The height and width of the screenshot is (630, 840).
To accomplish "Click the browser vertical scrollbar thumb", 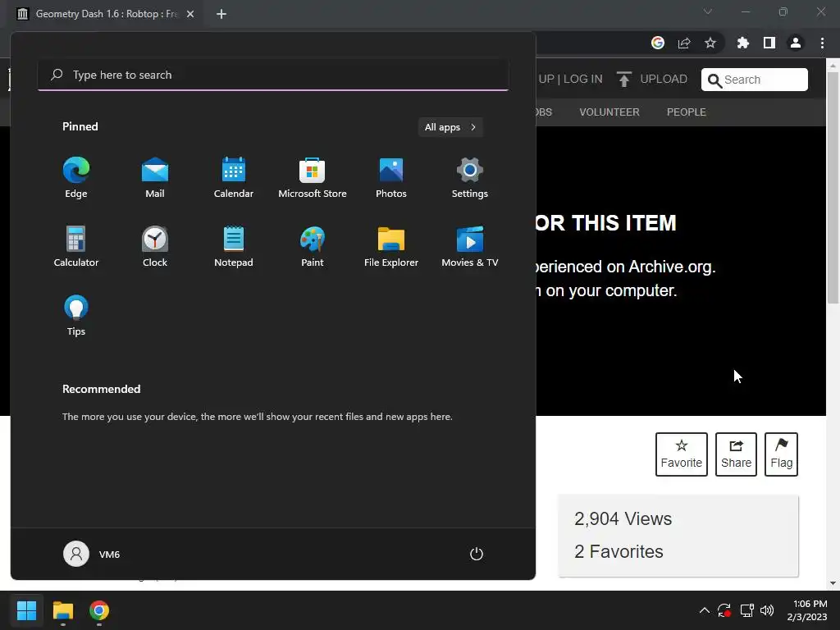I will pyautogui.click(x=833, y=188).
